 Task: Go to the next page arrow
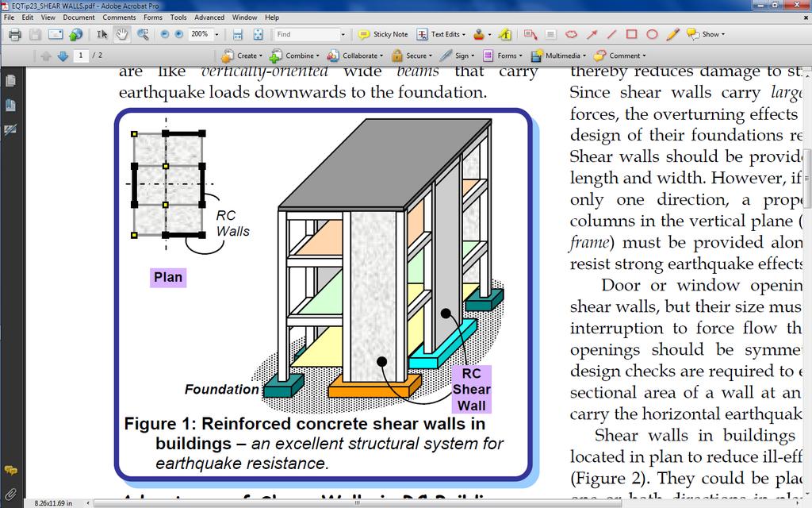click(x=63, y=56)
